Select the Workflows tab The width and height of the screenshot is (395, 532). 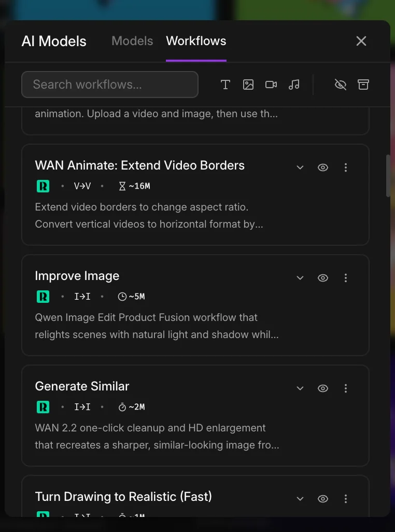(196, 41)
